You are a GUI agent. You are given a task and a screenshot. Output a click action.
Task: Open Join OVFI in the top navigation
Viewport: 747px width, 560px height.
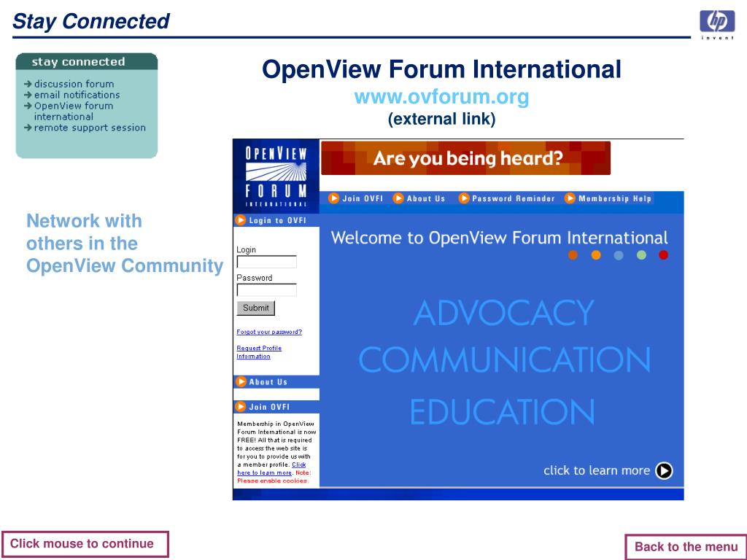363,198
